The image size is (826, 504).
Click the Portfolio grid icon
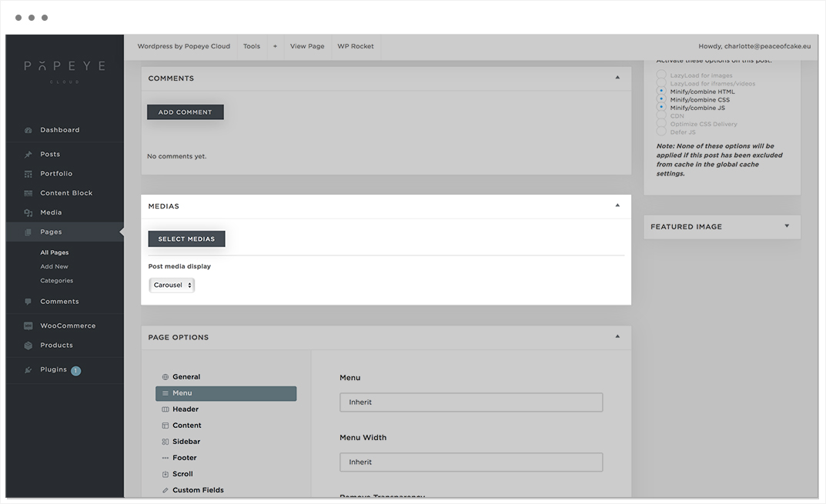pyautogui.click(x=28, y=174)
